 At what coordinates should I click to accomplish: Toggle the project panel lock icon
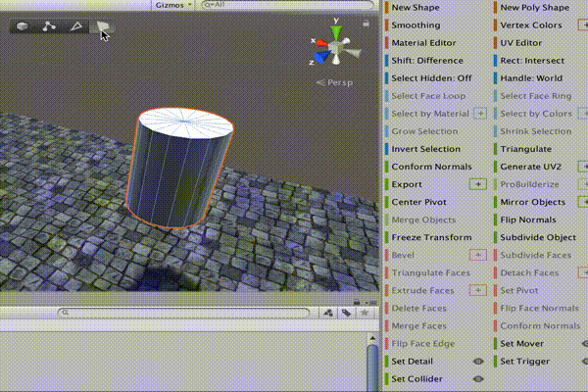coord(357,302)
